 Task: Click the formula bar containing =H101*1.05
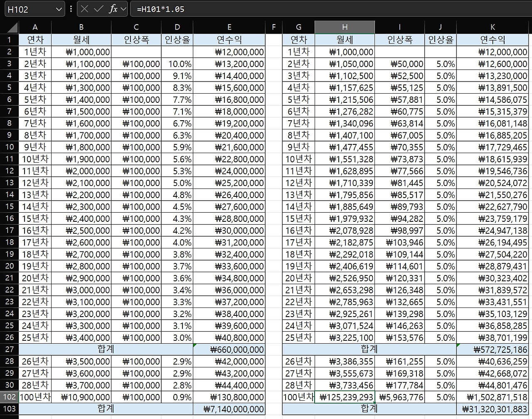331,9
